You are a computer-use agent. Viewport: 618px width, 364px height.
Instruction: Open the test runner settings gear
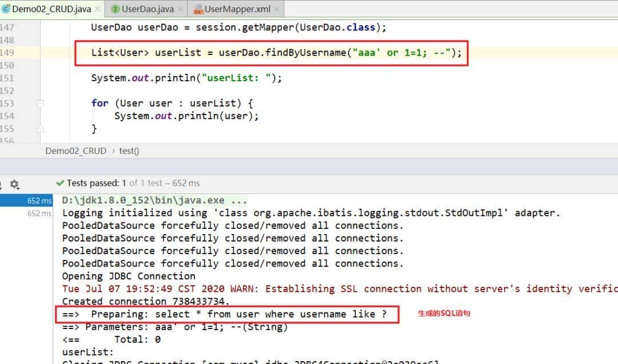(x=14, y=184)
